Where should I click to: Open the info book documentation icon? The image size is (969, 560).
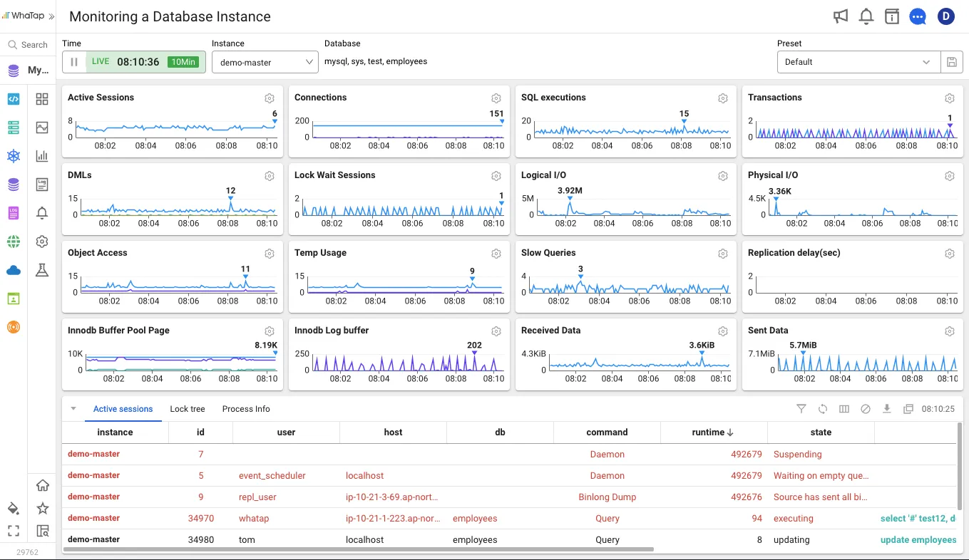pos(891,16)
